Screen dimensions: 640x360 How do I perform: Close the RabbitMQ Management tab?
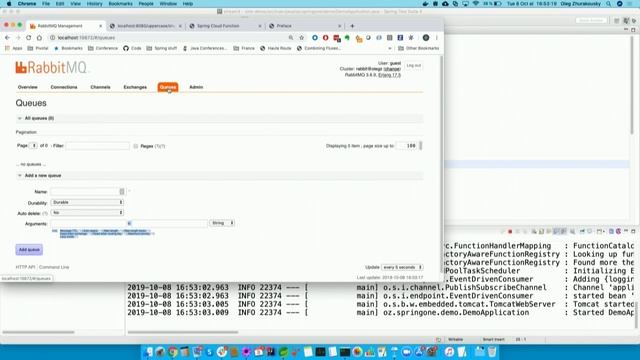tap(100, 26)
